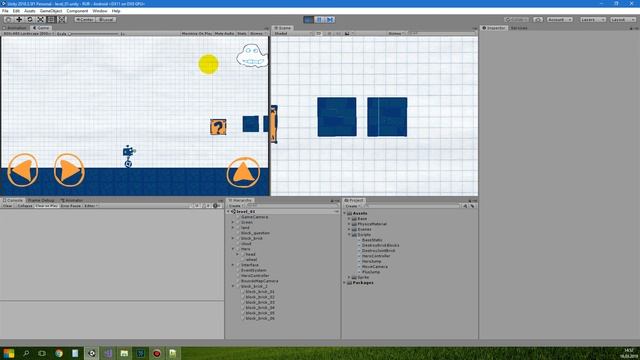Toggle Stats overlay in Game view
Image resolution: width=640 pixels, height=360 pixels.
242,33
